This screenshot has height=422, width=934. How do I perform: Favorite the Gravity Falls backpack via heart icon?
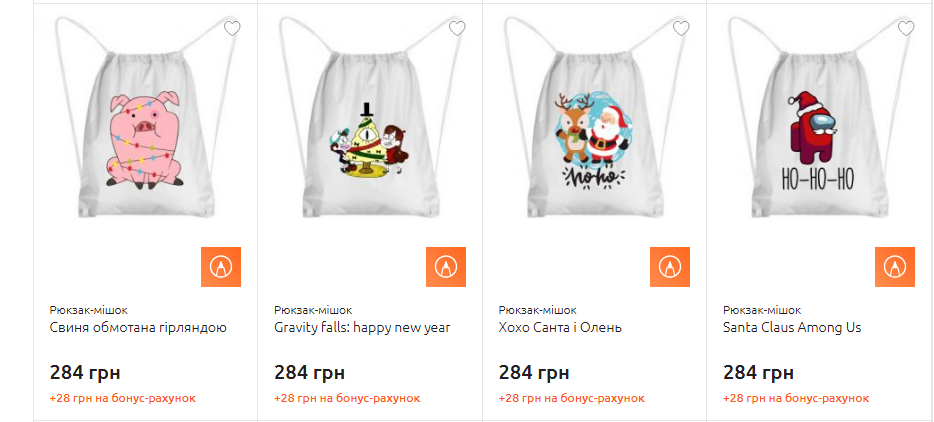click(457, 28)
